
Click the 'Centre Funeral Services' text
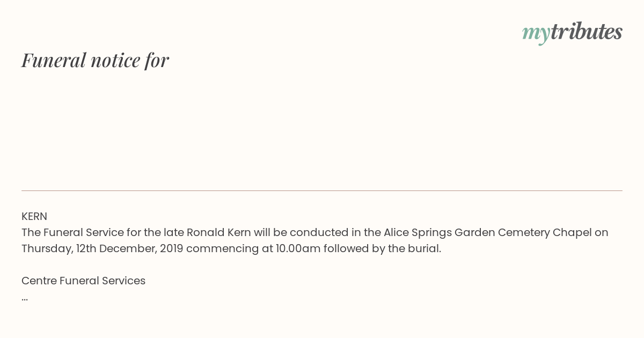(83, 281)
